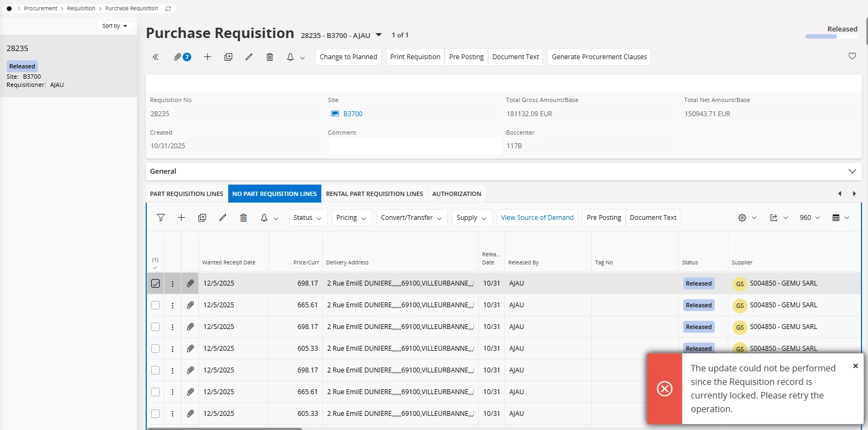The width and height of the screenshot is (868, 430).
Task: Open the Status dropdown menu
Action: tap(308, 218)
